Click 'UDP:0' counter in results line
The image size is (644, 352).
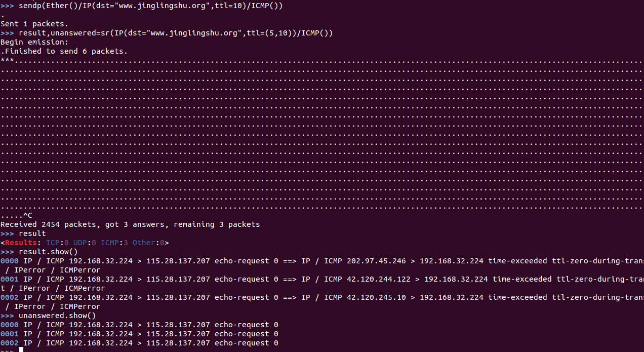point(85,243)
